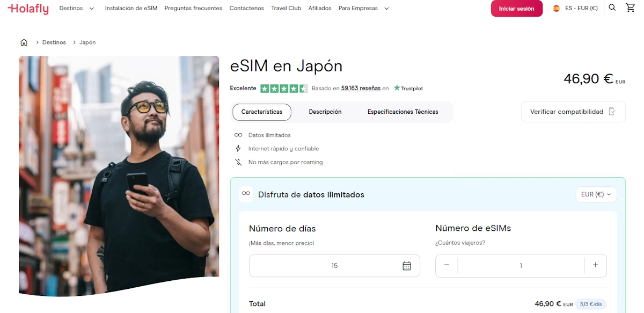Select the Características tab
Viewport: 644px width, 313px height.
click(262, 112)
